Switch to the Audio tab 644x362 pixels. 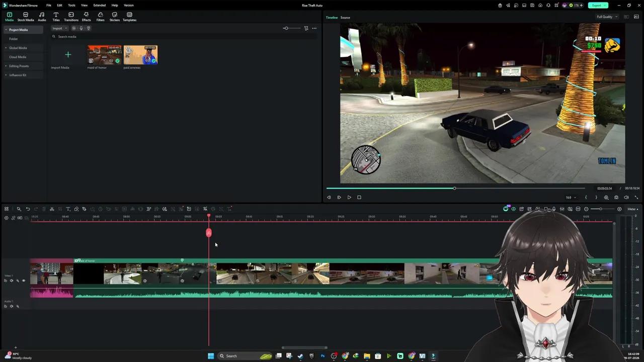tap(42, 17)
